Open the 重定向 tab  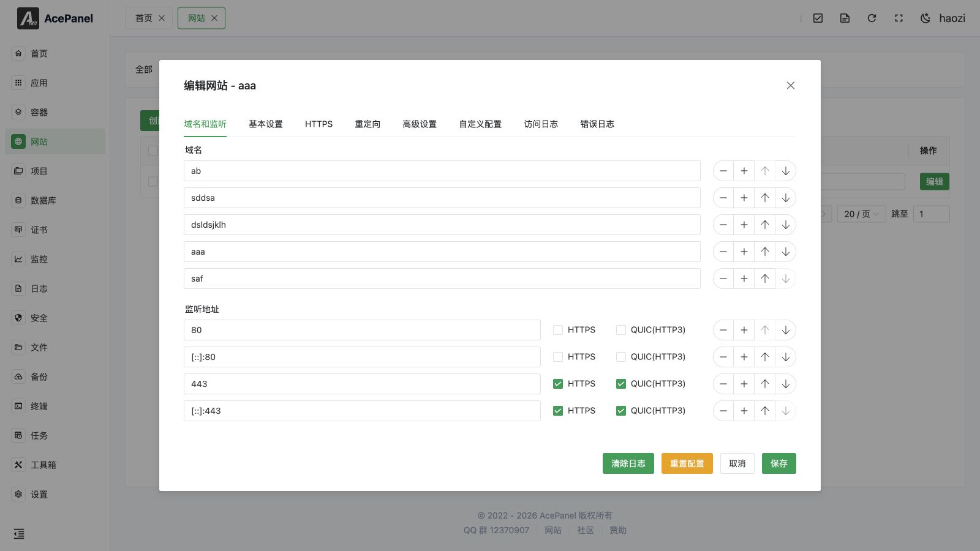367,124
